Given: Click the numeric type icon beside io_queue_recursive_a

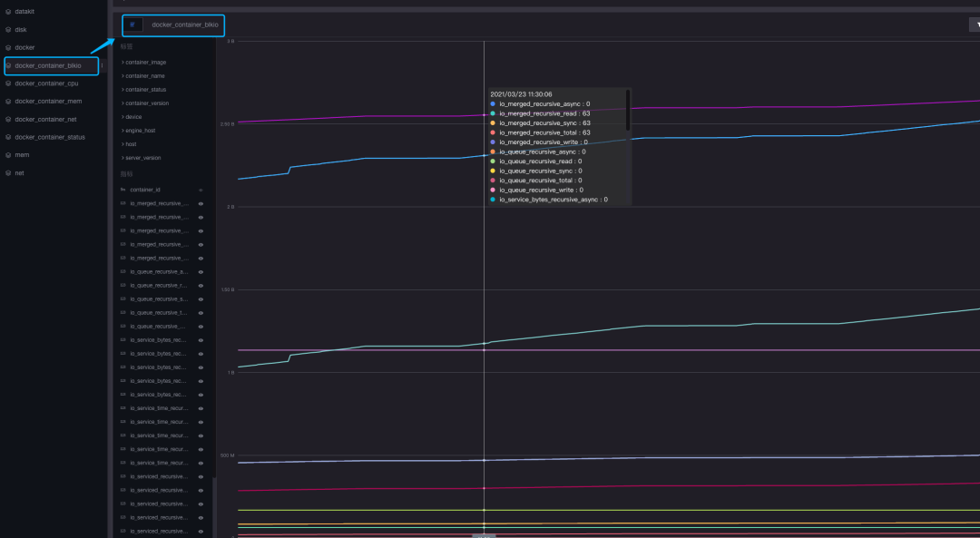Looking at the screenshot, I should pyautogui.click(x=123, y=272).
